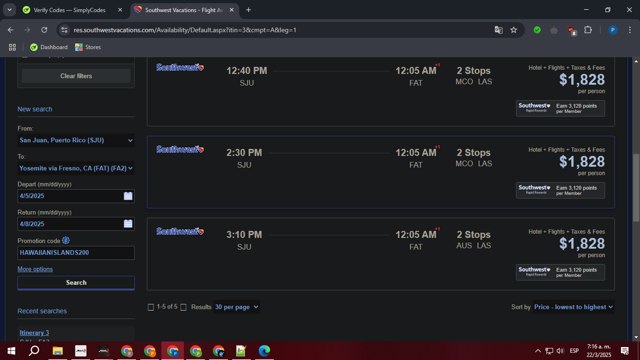Click the ESP keyboard language indicator
Viewport: 640px width, 360px height.
coord(574,351)
